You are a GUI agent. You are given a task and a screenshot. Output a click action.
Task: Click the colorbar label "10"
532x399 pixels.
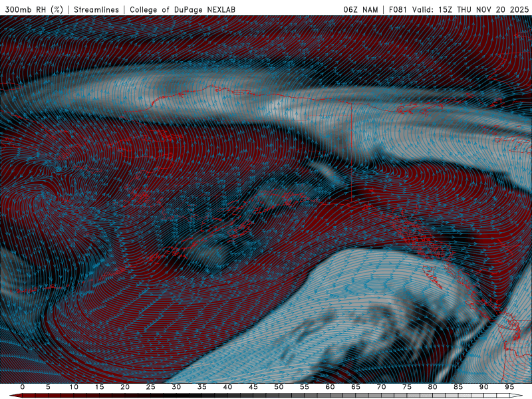click(74, 387)
